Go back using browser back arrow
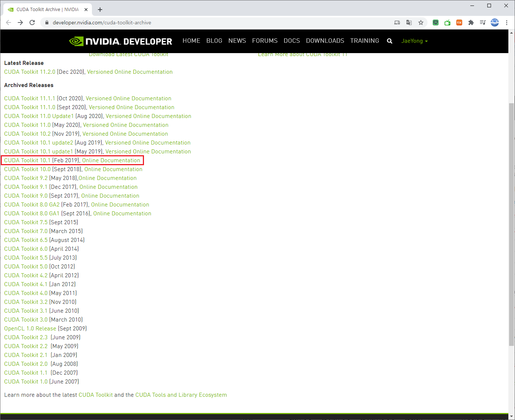 click(x=8, y=22)
